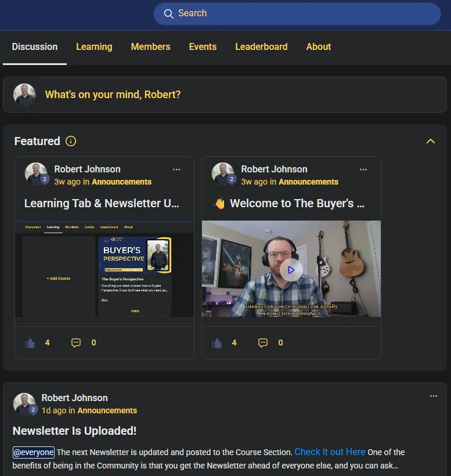Image resolution: width=451 pixels, height=476 pixels.
Task: Collapse the Featured section chevron
Action: pyautogui.click(x=430, y=141)
